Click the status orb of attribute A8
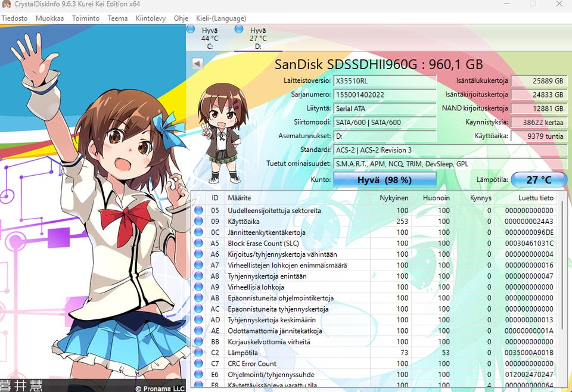This screenshot has width=572, height=392. 198,276
